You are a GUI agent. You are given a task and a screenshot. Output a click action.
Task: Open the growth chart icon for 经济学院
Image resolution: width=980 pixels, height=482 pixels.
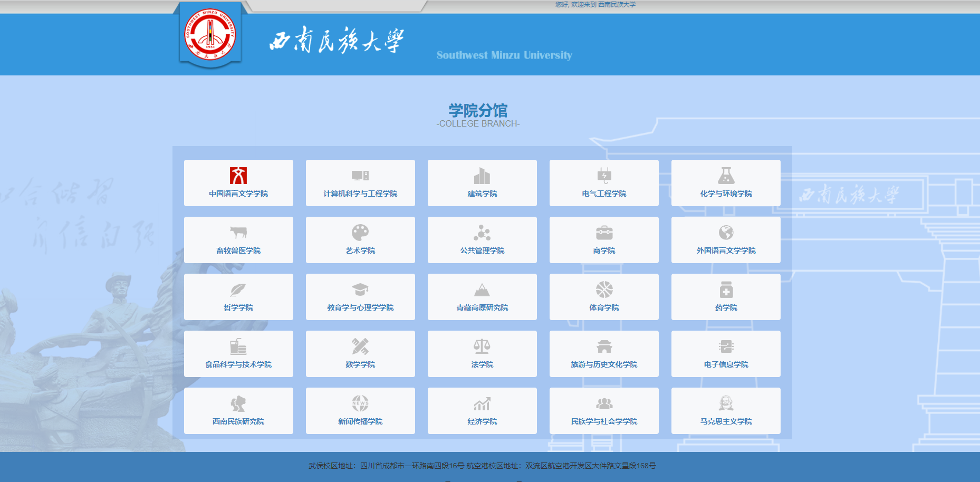click(x=482, y=403)
